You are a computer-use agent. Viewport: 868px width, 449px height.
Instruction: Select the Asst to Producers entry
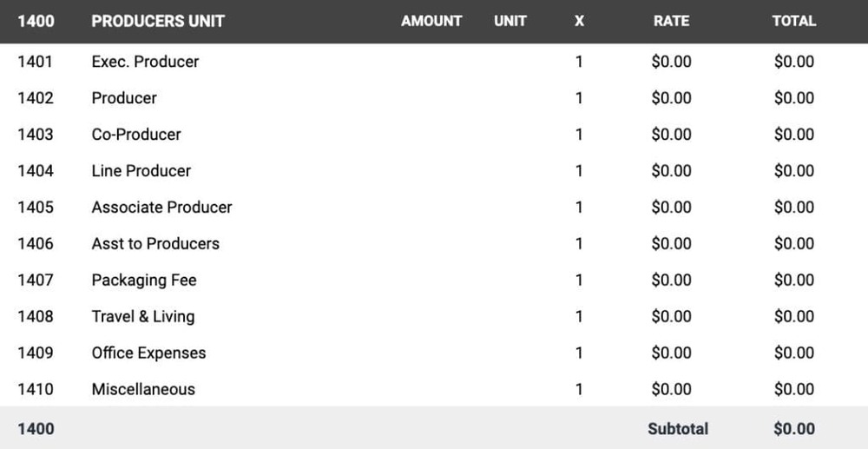[155, 244]
